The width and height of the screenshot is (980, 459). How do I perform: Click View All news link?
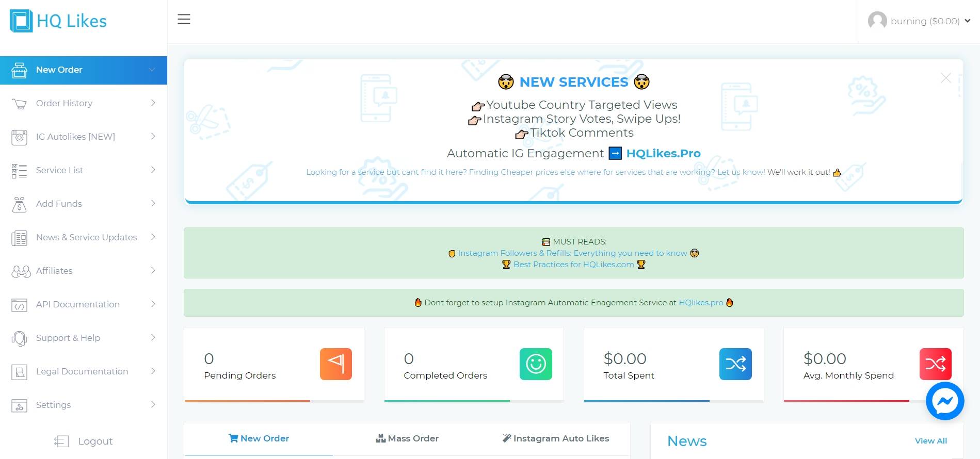(931, 441)
